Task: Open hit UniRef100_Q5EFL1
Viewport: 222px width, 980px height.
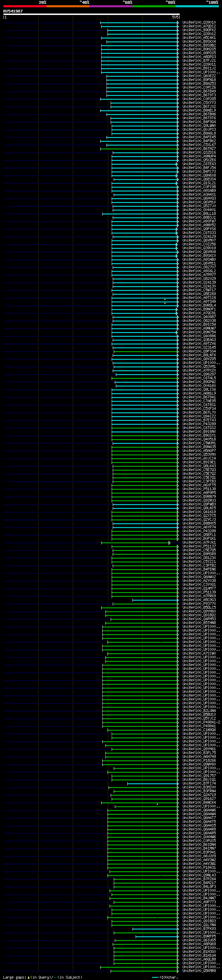Action: tap(199, 535)
